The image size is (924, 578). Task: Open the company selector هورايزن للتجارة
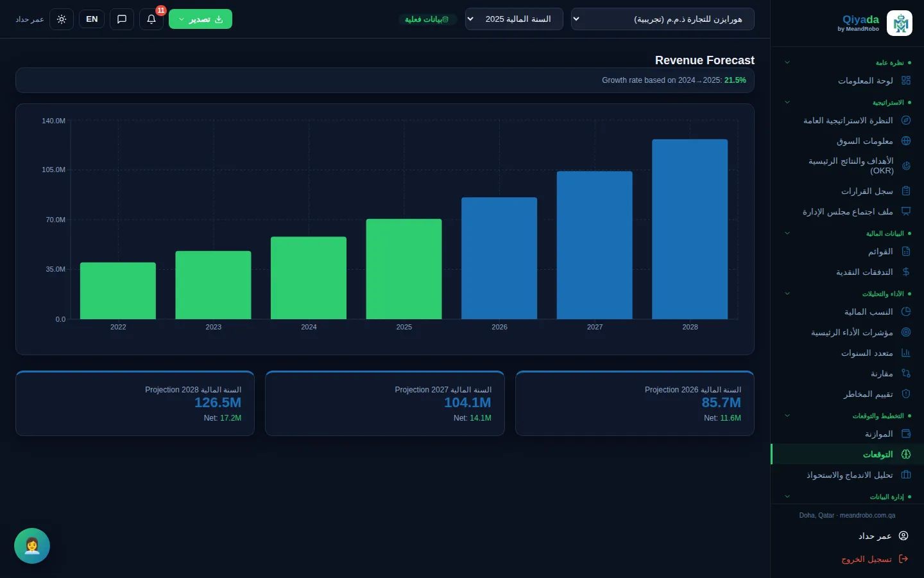(x=663, y=19)
